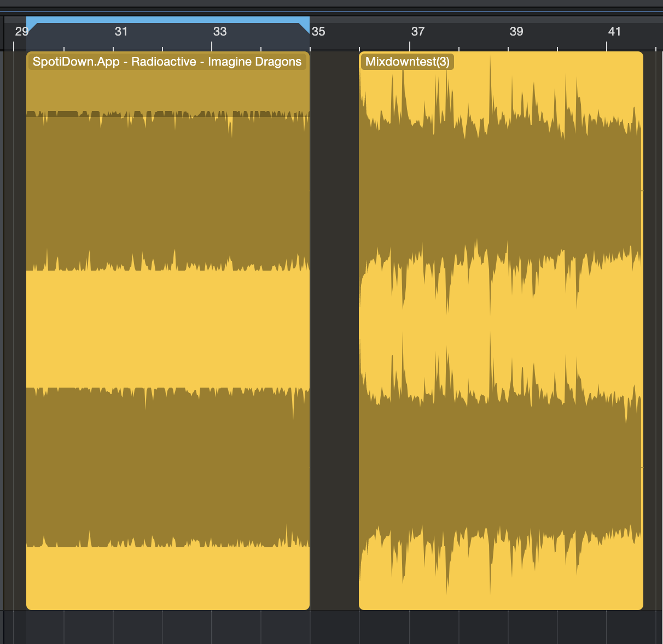Click the blue loop range bar
Screen dimensions: 663x644
coord(168,20)
